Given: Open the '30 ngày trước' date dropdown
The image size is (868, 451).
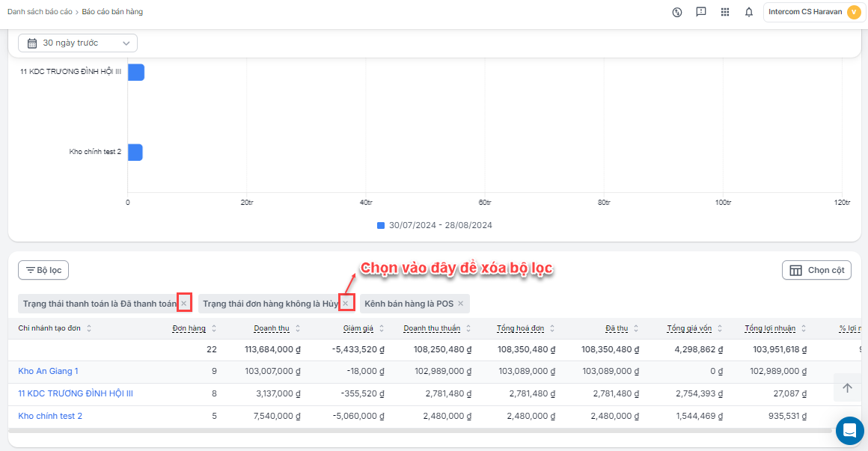Looking at the screenshot, I should [x=78, y=43].
